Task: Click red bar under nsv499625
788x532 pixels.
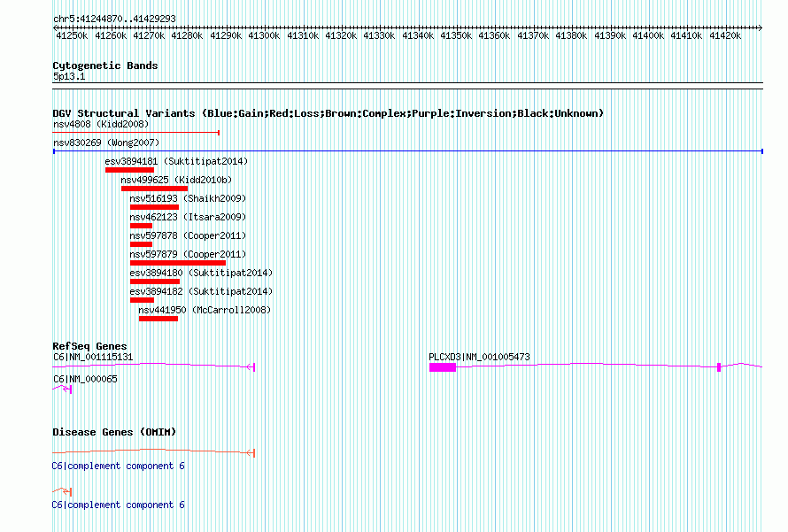Action: point(154,189)
